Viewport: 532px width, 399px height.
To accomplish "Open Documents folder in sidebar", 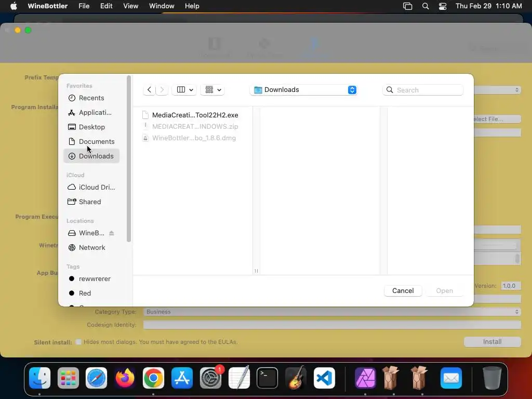I will (x=91, y=141).
